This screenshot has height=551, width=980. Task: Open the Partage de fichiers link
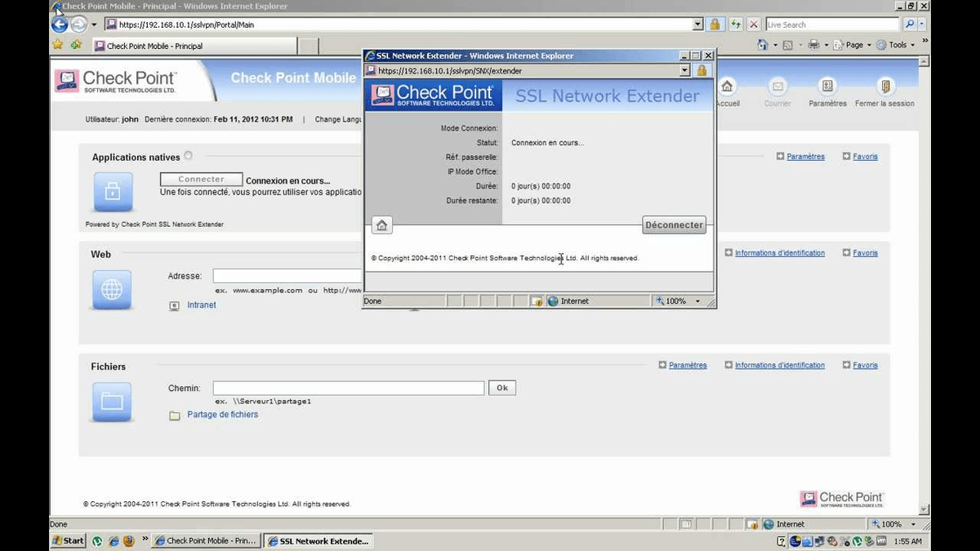tap(222, 415)
